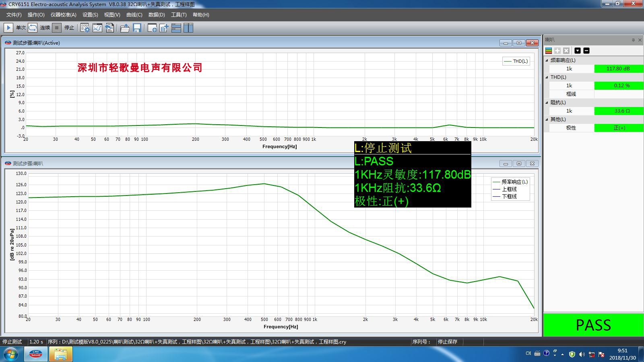Click the grey plus icon in 喇叭 panel
644x362 pixels.
coord(557,51)
